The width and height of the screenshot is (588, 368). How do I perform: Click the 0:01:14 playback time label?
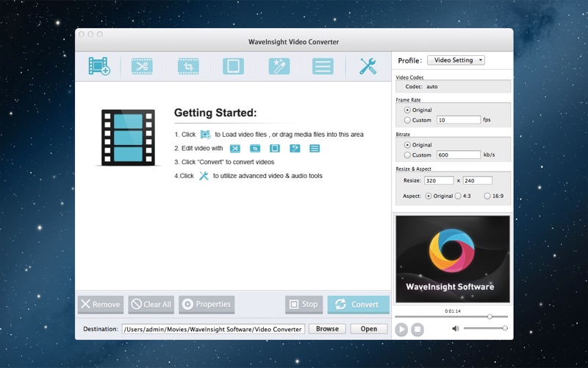click(x=453, y=311)
